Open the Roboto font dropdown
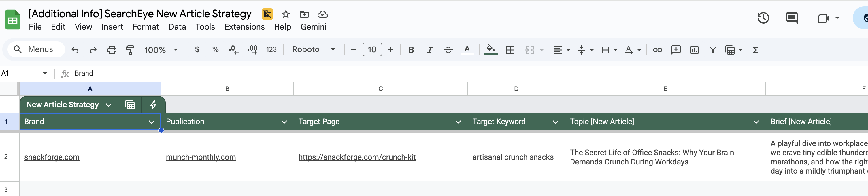Image resolution: width=868 pixels, height=196 pixels. point(314,49)
